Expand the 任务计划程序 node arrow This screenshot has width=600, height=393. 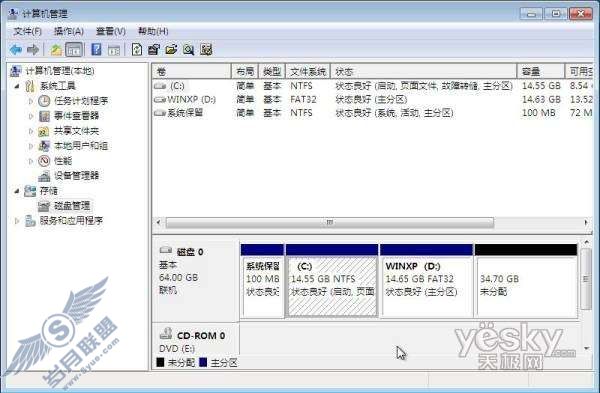pyautogui.click(x=31, y=101)
